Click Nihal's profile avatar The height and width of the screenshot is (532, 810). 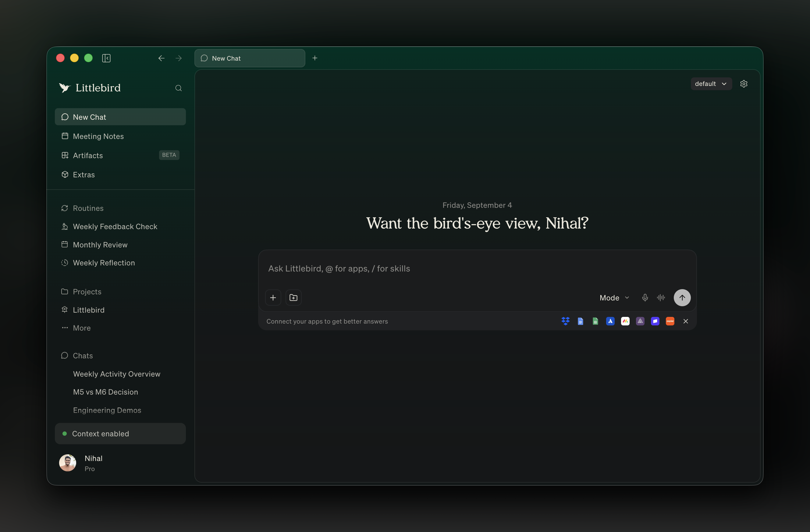point(67,463)
